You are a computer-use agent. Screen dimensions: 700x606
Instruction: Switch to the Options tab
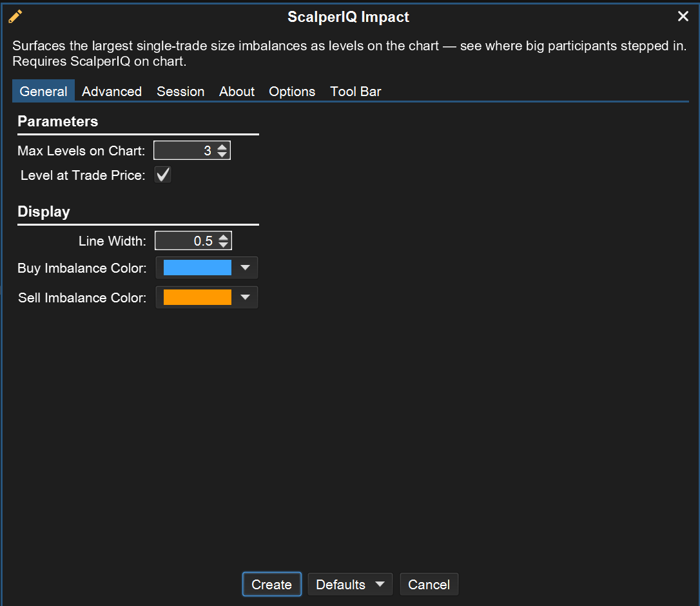pyautogui.click(x=292, y=91)
